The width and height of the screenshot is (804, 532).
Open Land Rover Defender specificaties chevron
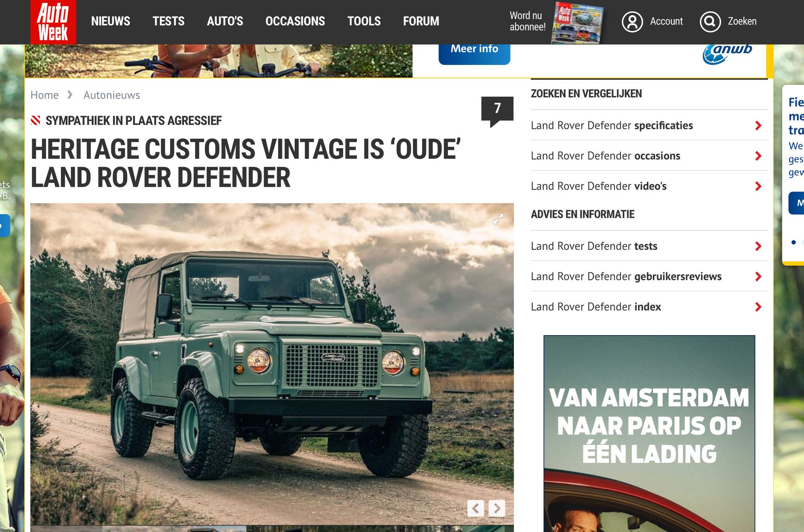point(758,126)
